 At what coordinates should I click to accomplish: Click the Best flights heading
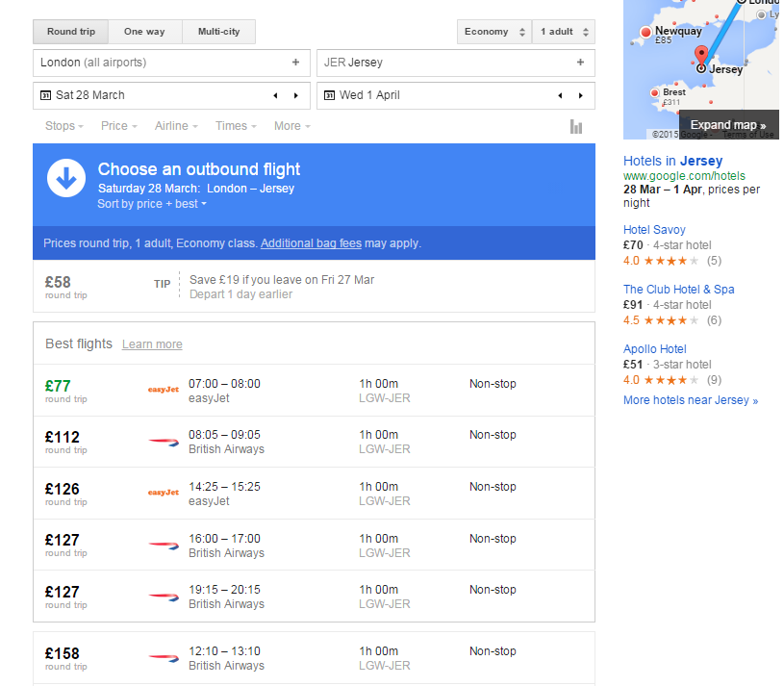79,344
